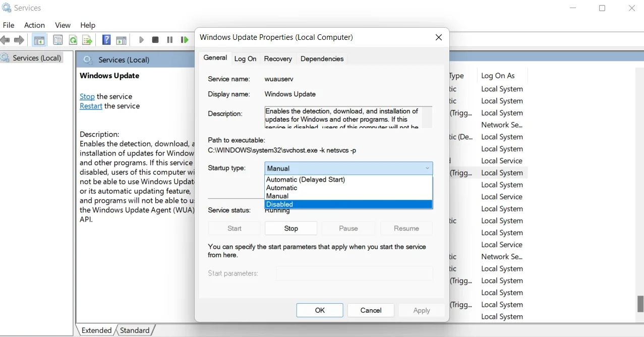The image size is (644, 337).
Task: Click the Forward arrow in the Services toolbar
Action: (19, 40)
